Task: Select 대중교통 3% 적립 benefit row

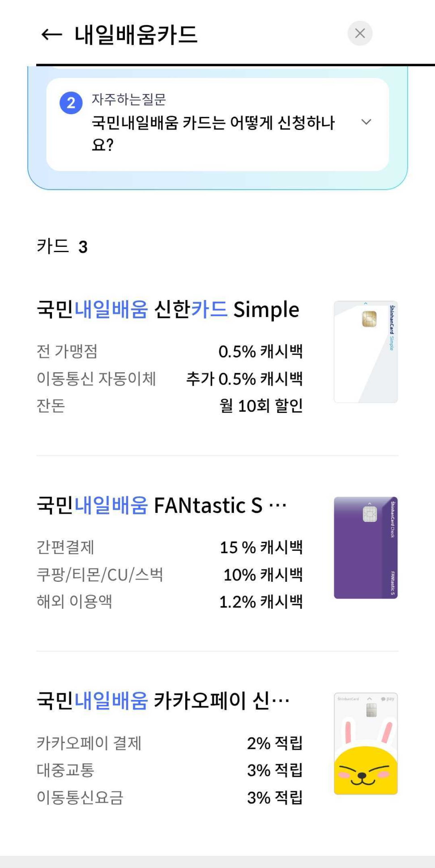Action: (170, 770)
